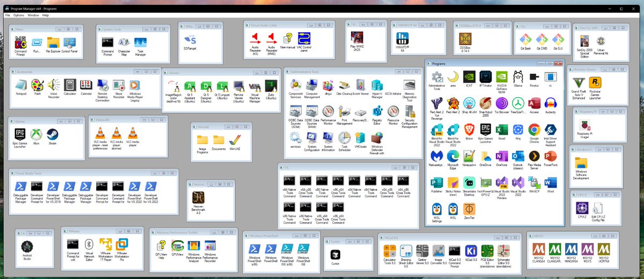Select PCB Editor 9.0 (standalone) icon
The height and width of the screenshot is (279, 644).
(487, 251)
